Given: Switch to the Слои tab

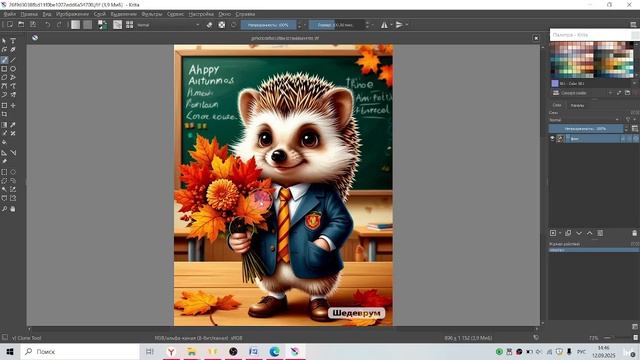Looking at the screenshot, I should (x=557, y=105).
